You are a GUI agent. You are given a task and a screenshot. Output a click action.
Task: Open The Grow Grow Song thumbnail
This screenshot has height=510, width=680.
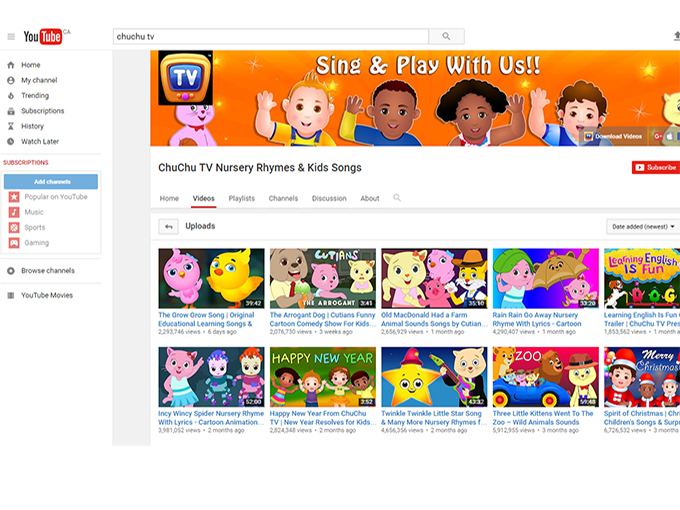click(211, 278)
